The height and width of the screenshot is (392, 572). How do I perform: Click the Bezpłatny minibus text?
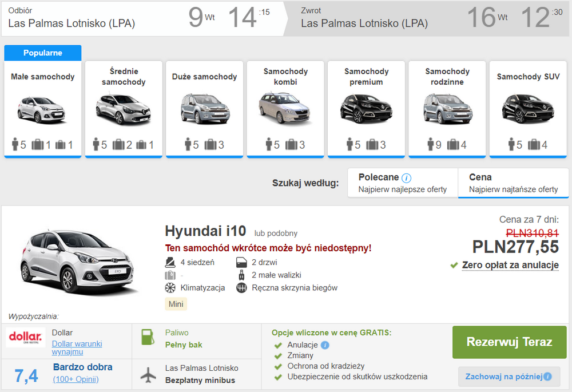[200, 381]
